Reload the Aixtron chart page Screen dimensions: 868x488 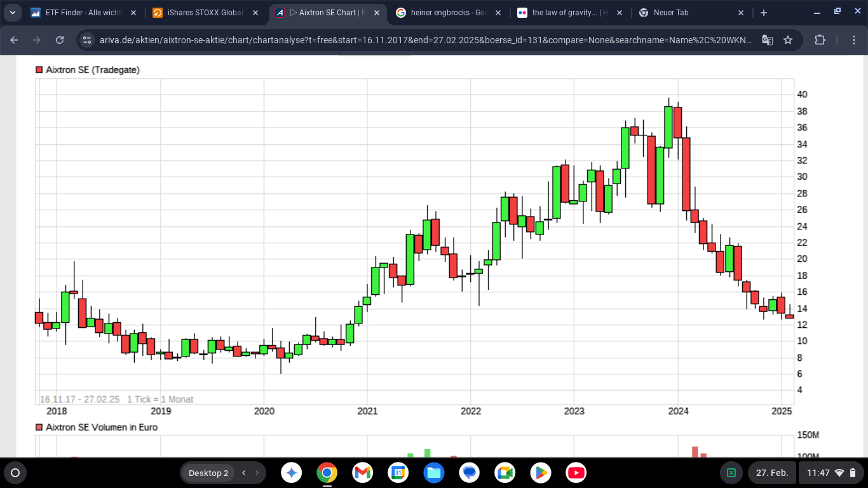click(x=60, y=39)
